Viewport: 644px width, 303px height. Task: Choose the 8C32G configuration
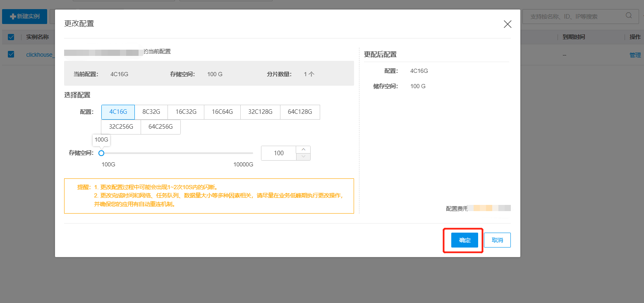coord(151,112)
